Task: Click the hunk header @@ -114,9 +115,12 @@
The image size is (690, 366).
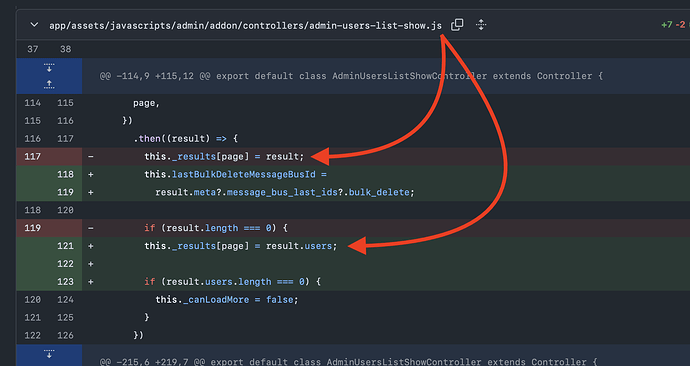Action: (x=351, y=76)
